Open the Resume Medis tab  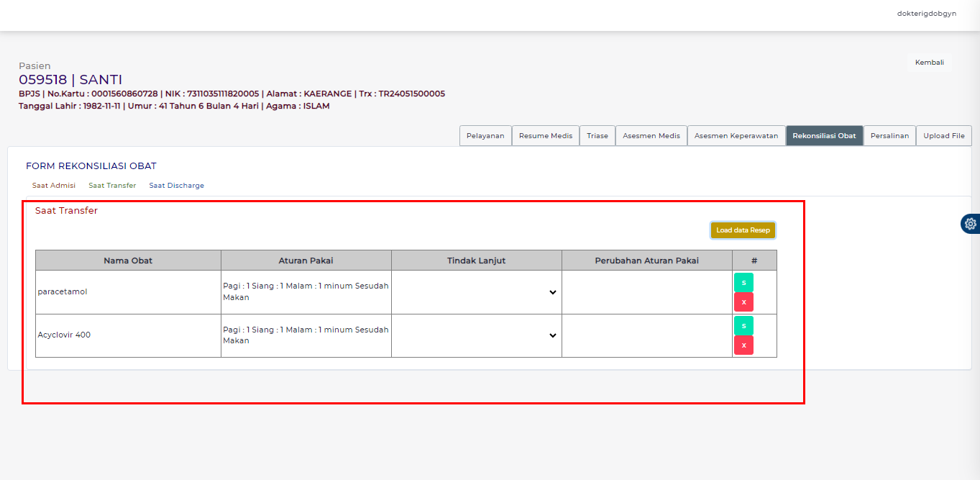546,136
